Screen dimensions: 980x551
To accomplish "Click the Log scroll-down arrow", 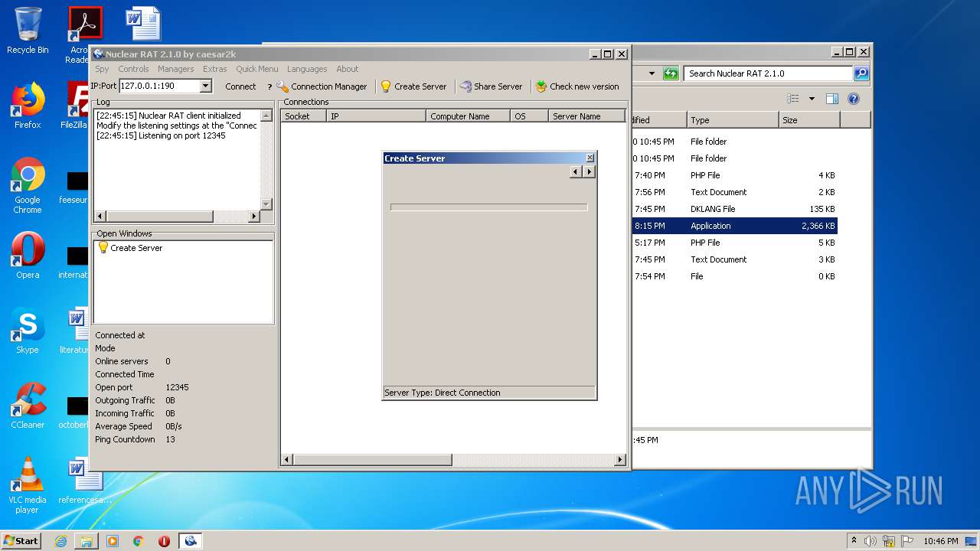I will click(266, 204).
